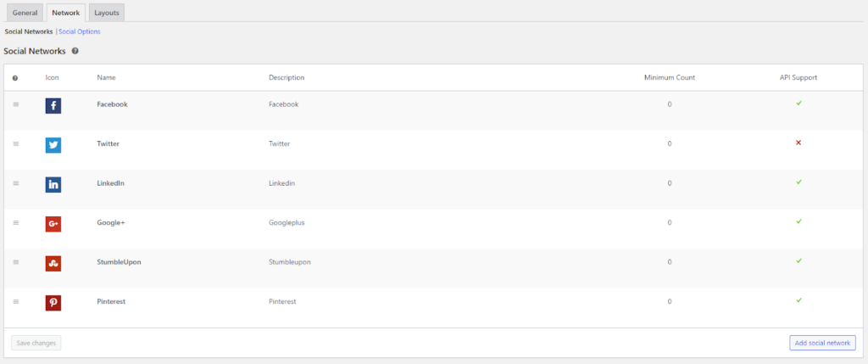Click the Twitter row reorder handle
This screenshot has height=364, width=868.
click(15, 143)
